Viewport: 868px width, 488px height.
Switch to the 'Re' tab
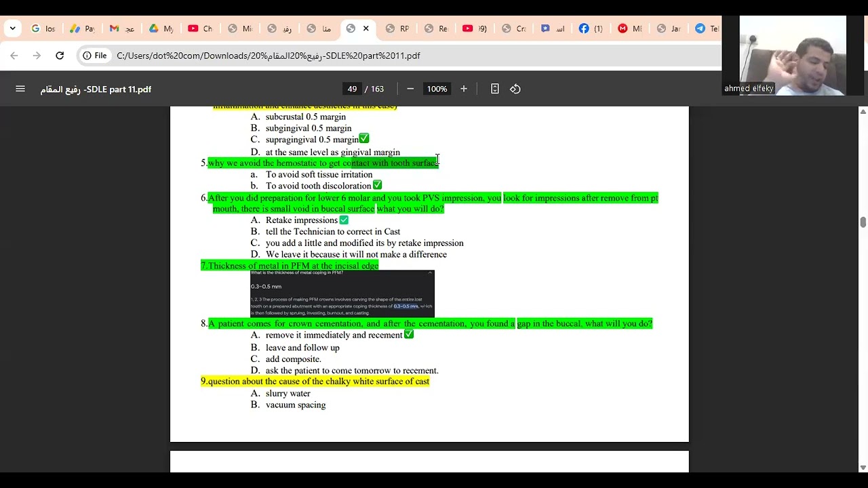437,28
